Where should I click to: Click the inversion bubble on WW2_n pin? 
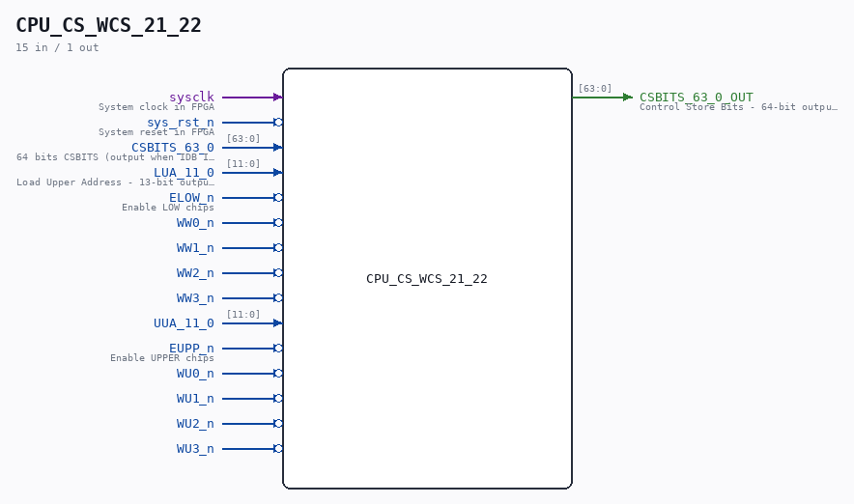click(x=278, y=272)
